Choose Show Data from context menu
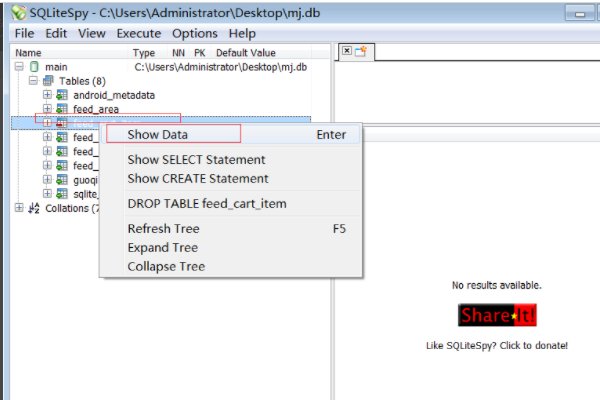 [x=157, y=134]
